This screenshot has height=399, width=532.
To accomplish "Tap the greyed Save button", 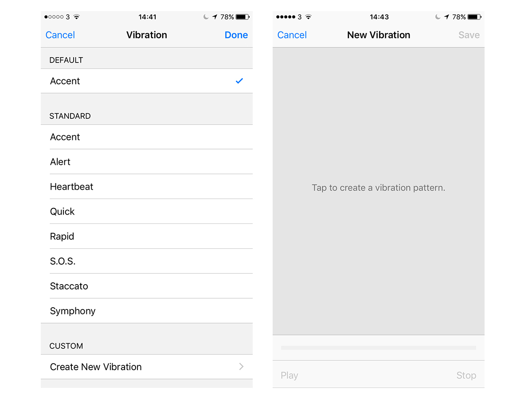I will (469, 35).
